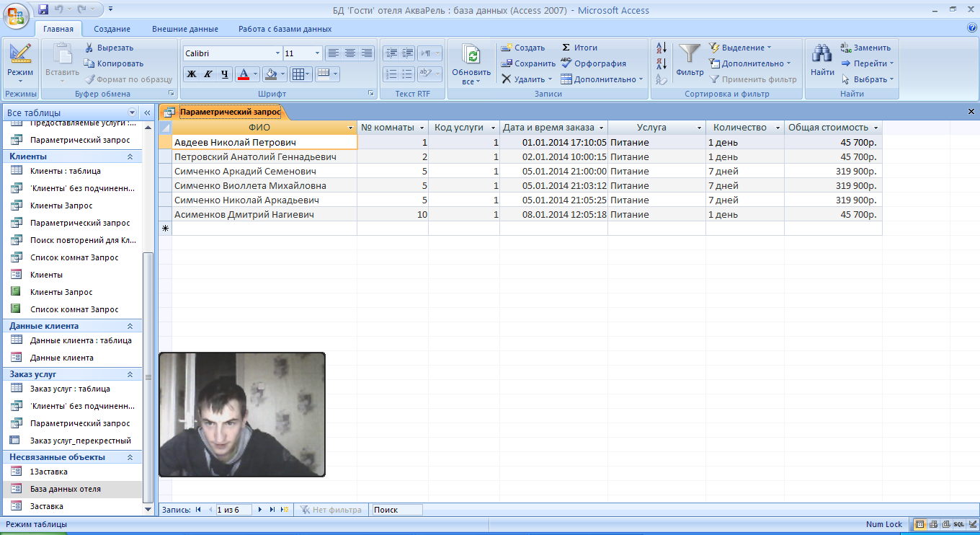The height and width of the screenshot is (535, 980).
Task: Open Заказ услуг_перекрестный query
Action: click(72, 441)
